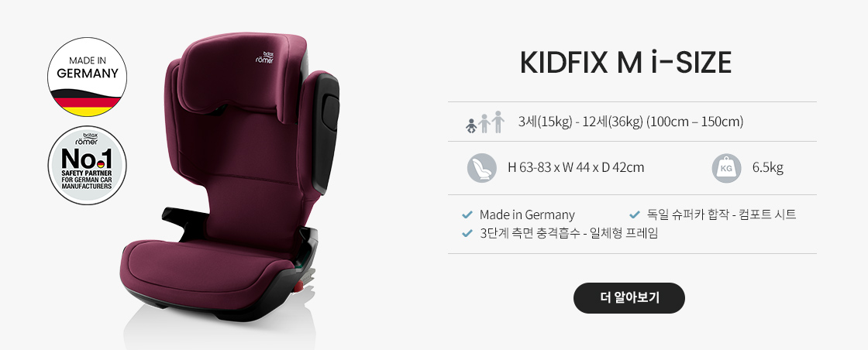Click the Made in Germany feature text
Image resolution: width=868 pixels, height=350 pixels.
527,214
